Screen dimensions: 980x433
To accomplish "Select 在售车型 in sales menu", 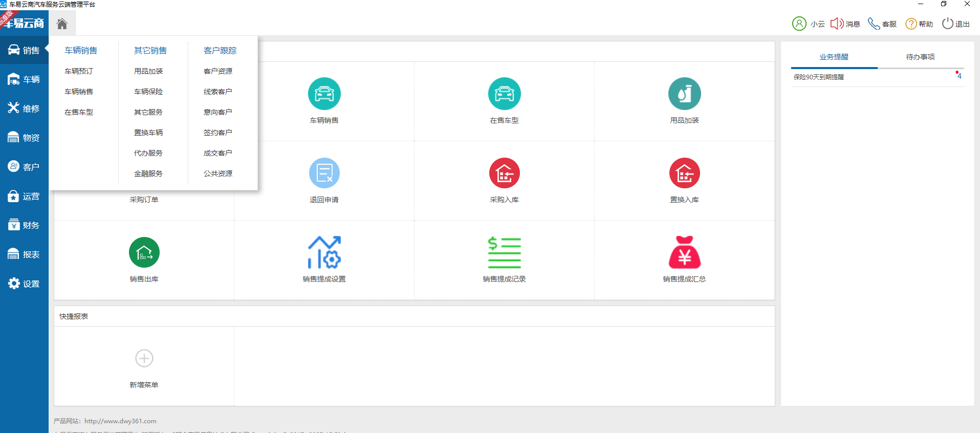I will coord(79,112).
